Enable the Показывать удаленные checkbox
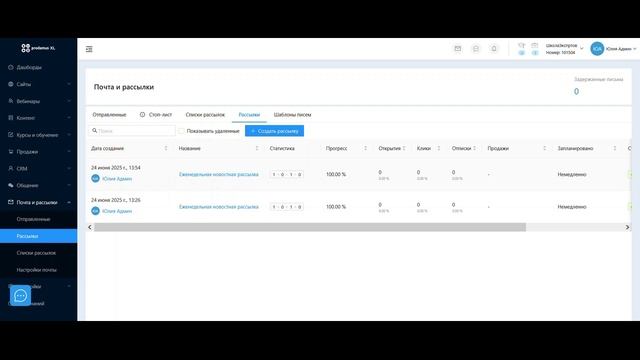Viewport: 640px width, 360px height. 181,131
